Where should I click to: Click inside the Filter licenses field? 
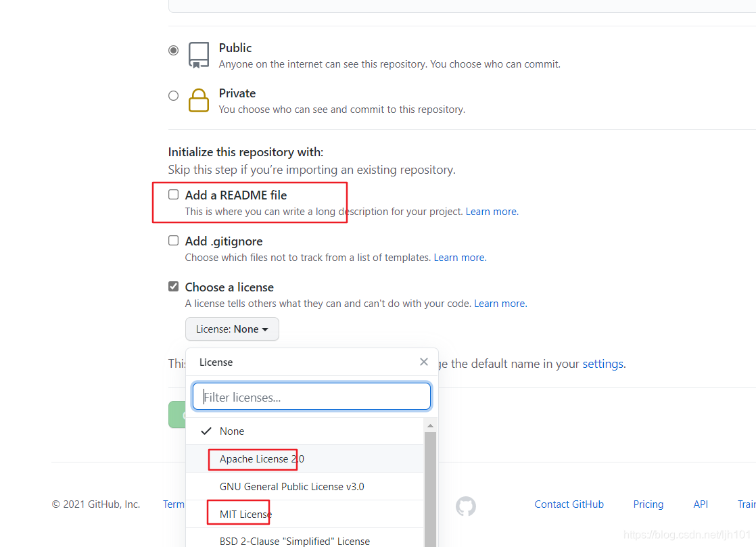[312, 397]
